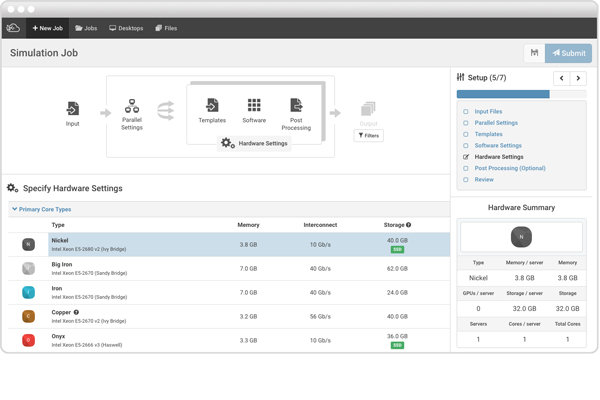Select the Parallel Settings workflow icon
The width and height of the screenshot is (600, 400).
point(132,106)
